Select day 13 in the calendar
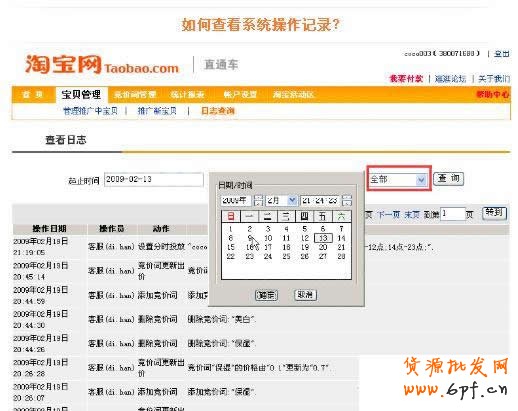The height and width of the screenshot is (411, 518). click(323, 238)
